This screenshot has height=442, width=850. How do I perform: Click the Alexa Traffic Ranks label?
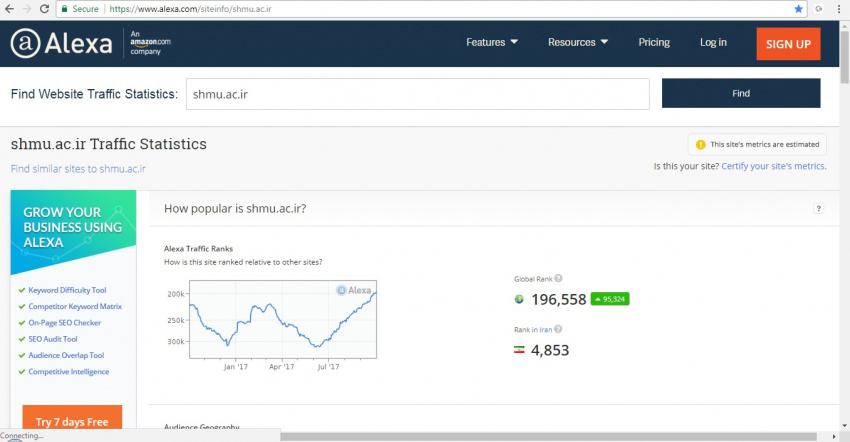(x=198, y=248)
